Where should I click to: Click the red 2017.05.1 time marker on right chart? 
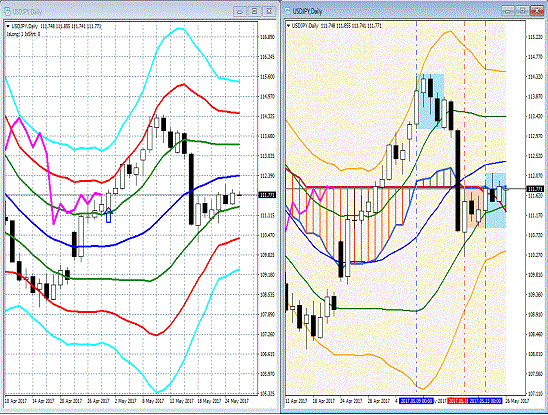[457, 401]
